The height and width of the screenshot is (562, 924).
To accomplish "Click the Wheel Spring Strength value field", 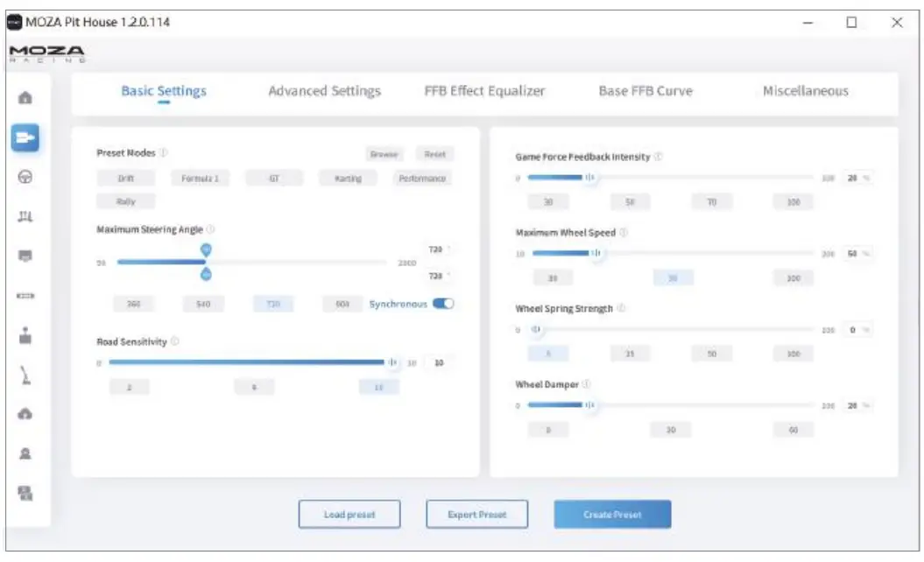I will 857,330.
